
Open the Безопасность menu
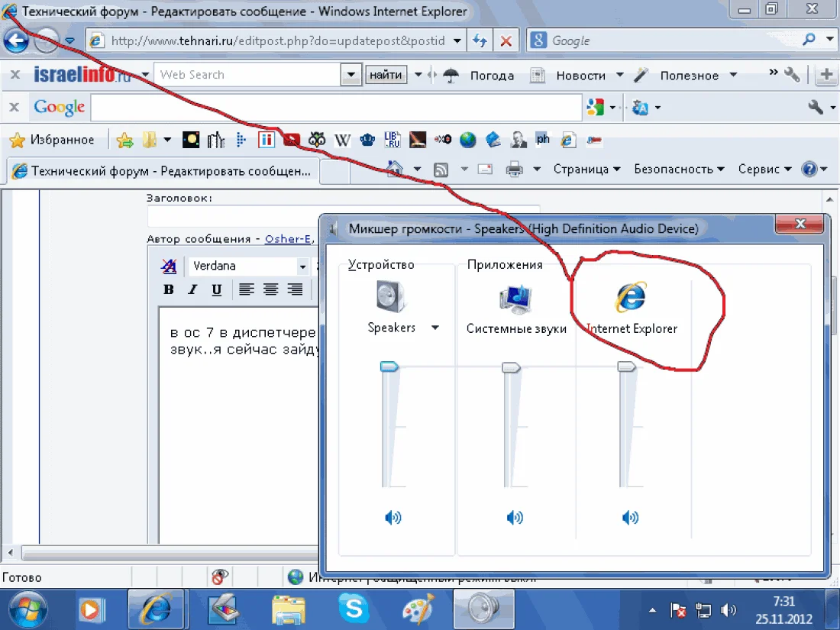[680, 170]
